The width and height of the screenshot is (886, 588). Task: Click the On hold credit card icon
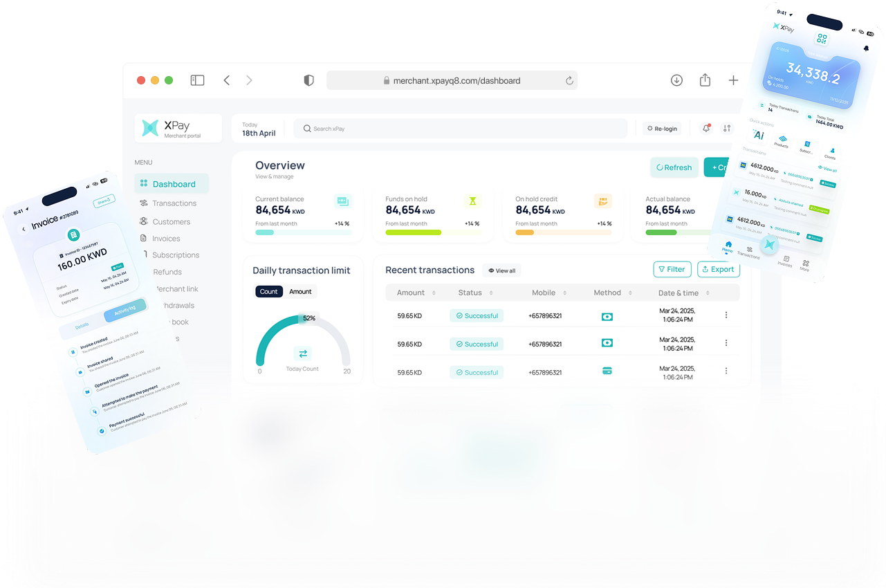[x=602, y=201]
